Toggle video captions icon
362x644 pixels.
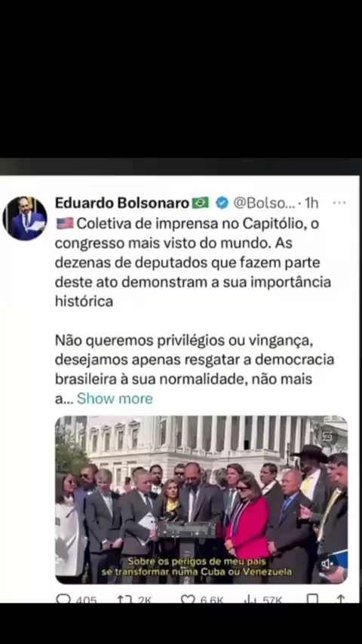point(327,437)
